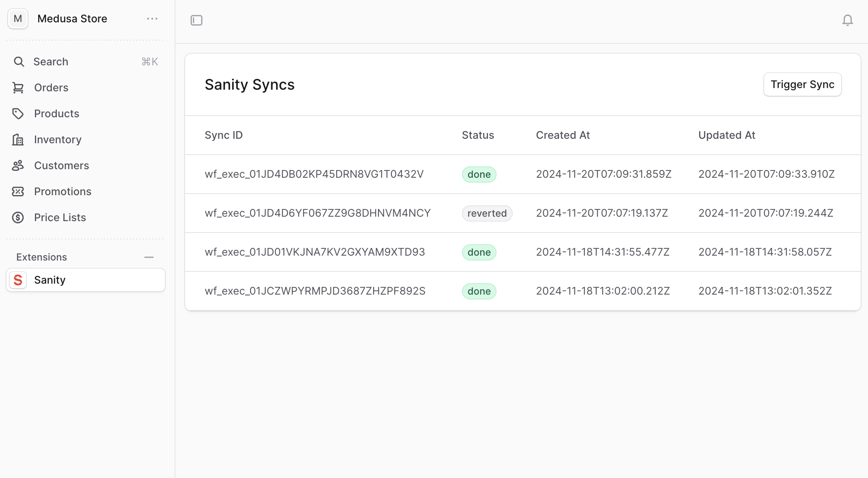868x478 pixels.
Task: Click the notification bell
Action: click(847, 20)
